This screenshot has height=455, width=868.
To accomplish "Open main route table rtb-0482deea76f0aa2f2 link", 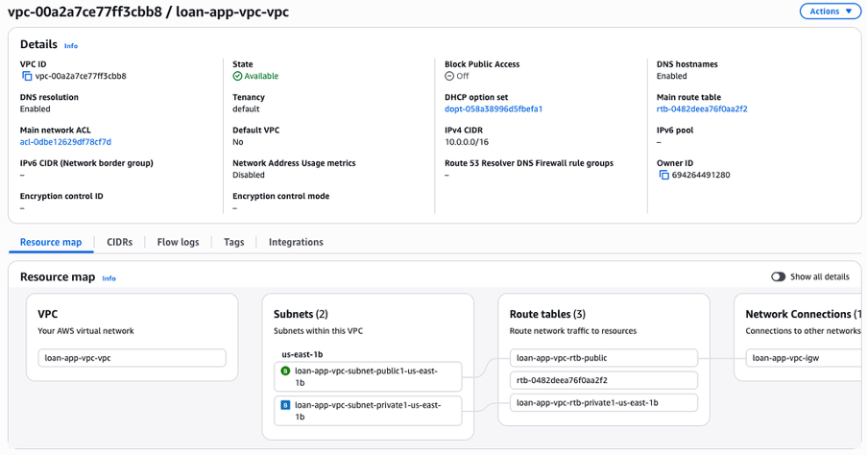I will tap(702, 109).
